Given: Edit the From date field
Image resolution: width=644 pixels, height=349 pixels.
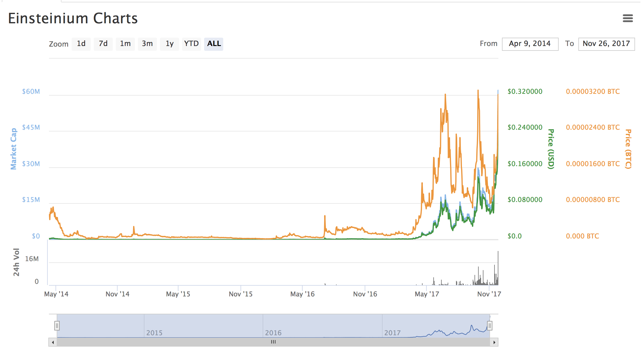Looking at the screenshot, I should click(530, 44).
